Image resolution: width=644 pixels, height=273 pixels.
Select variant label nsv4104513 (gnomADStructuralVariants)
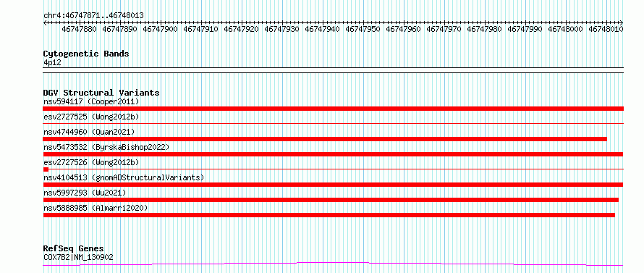(x=124, y=177)
